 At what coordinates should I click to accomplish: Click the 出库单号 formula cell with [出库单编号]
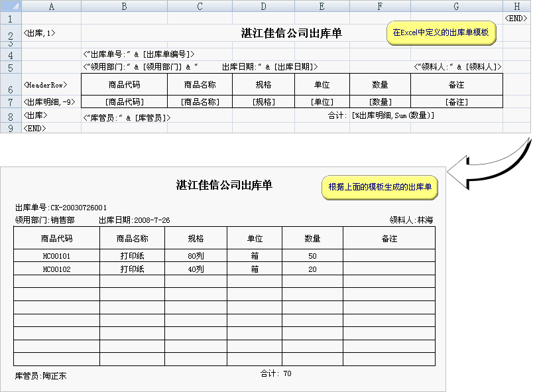click(139, 54)
